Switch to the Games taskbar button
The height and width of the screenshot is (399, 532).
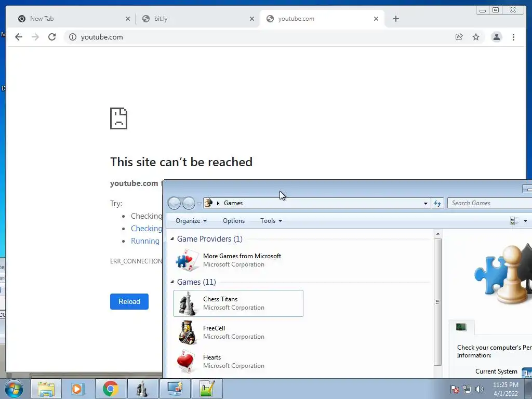pos(142,389)
